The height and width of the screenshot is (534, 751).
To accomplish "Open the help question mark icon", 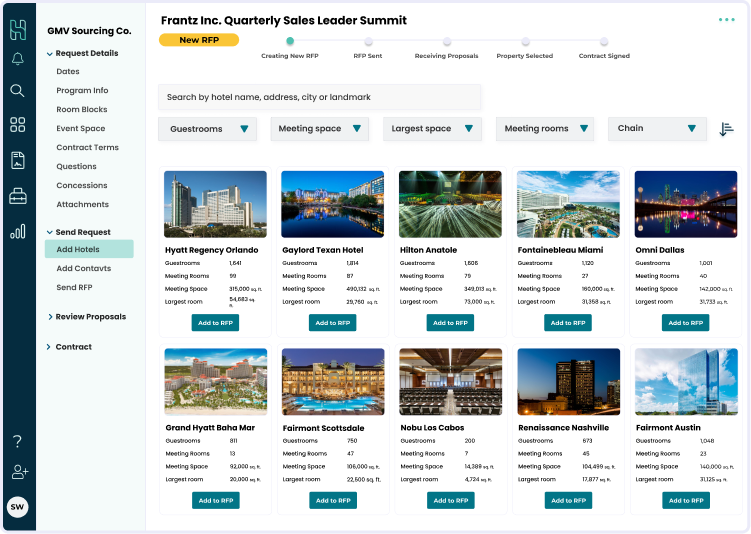I will pyautogui.click(x=18, y=441).
